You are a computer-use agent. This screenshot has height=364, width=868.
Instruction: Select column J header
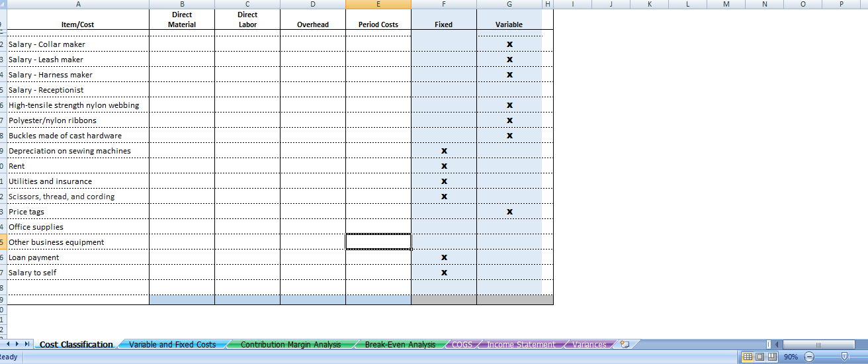click(611, 4)
